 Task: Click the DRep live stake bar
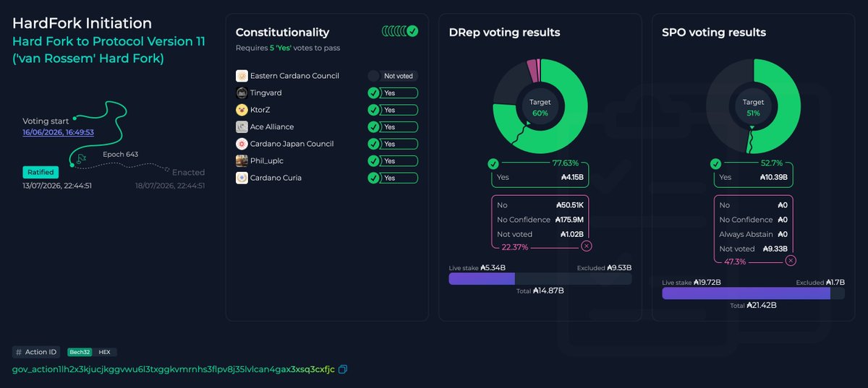pyautogui.click(x=482, y=278)
